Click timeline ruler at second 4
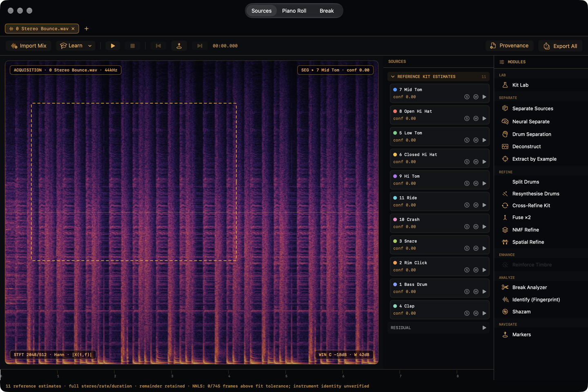This screenshot has width=588, height=392. pos(229,375)
